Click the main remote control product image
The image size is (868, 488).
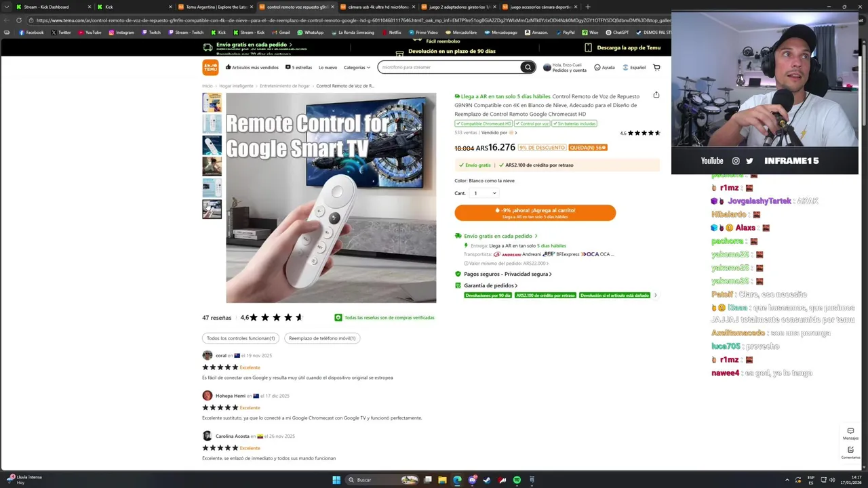(x=331, y=198)
